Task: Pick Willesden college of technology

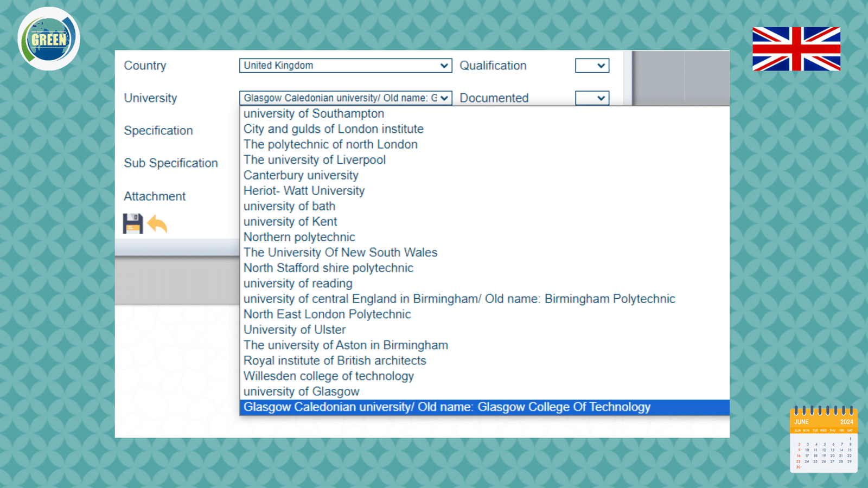Action: point(329,376)
